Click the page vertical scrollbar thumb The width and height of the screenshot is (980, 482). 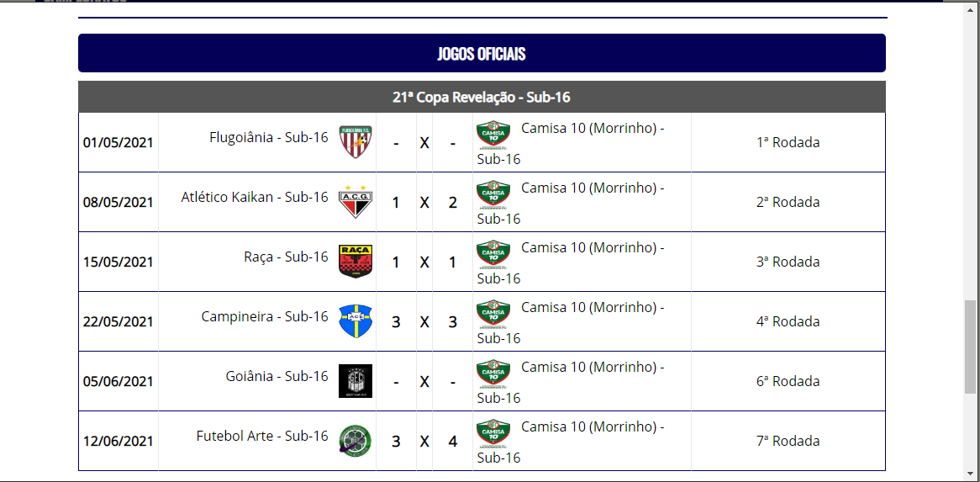(970, 347)
